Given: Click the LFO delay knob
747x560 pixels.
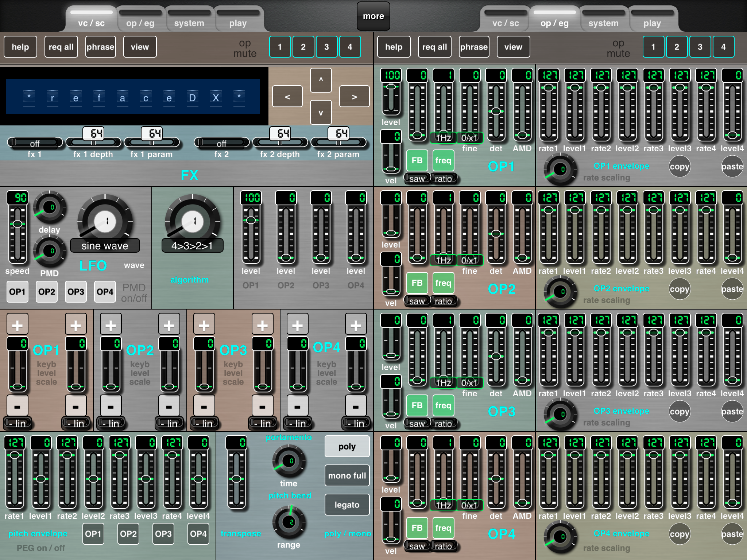Looking at the screenshot, I should point(50,207).
